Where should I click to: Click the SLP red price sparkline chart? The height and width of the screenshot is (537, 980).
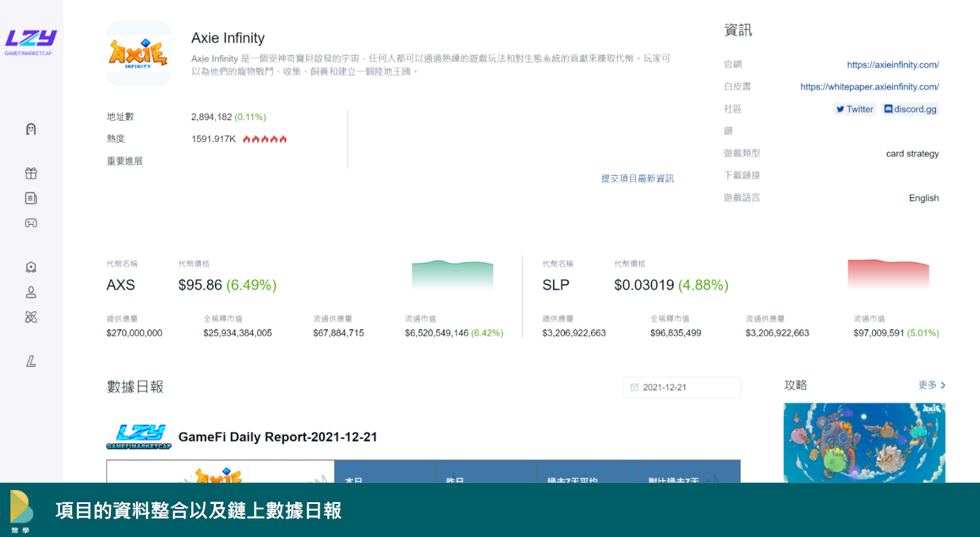888,274
